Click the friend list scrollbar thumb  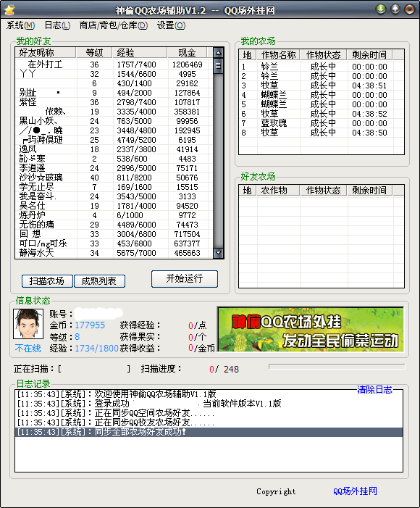[219, 66]
